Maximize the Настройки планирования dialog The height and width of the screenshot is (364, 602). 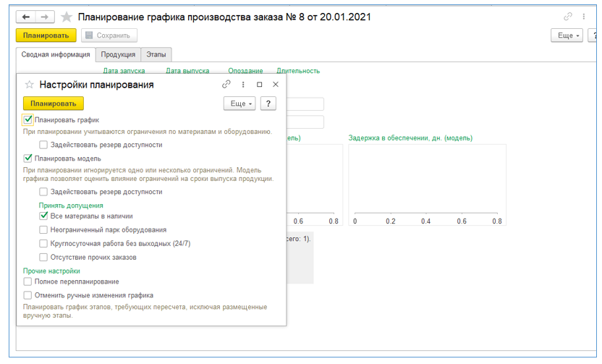(259, 85)
